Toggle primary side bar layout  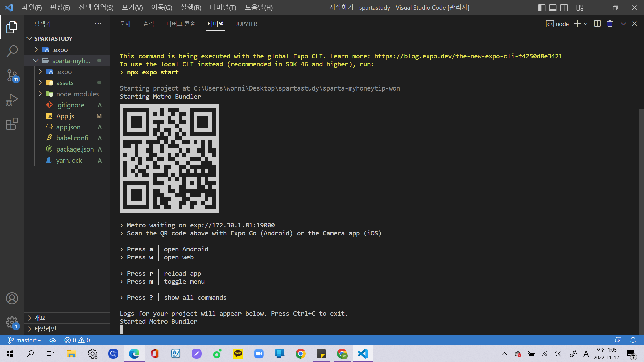pos(542,8)
